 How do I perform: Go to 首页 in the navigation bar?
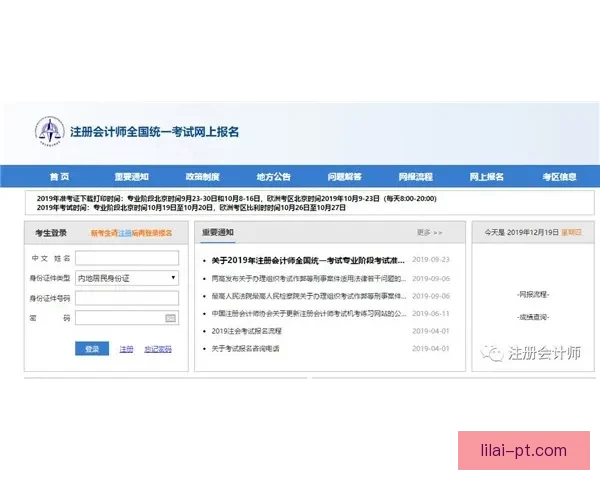[59, 176]
